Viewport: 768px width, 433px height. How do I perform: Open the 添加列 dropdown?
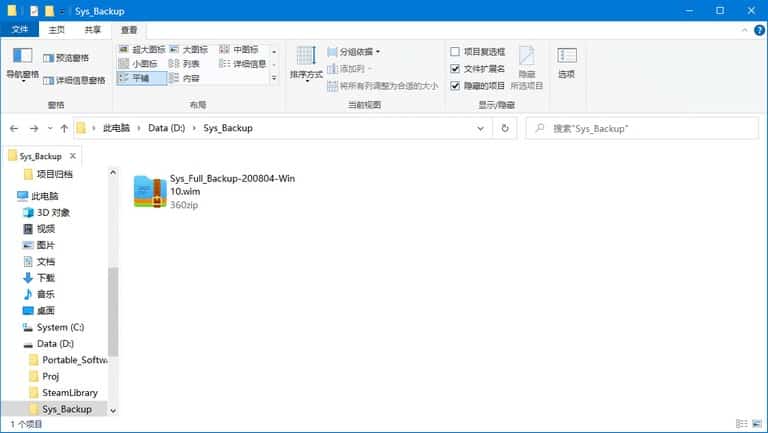tap(350, 69)
